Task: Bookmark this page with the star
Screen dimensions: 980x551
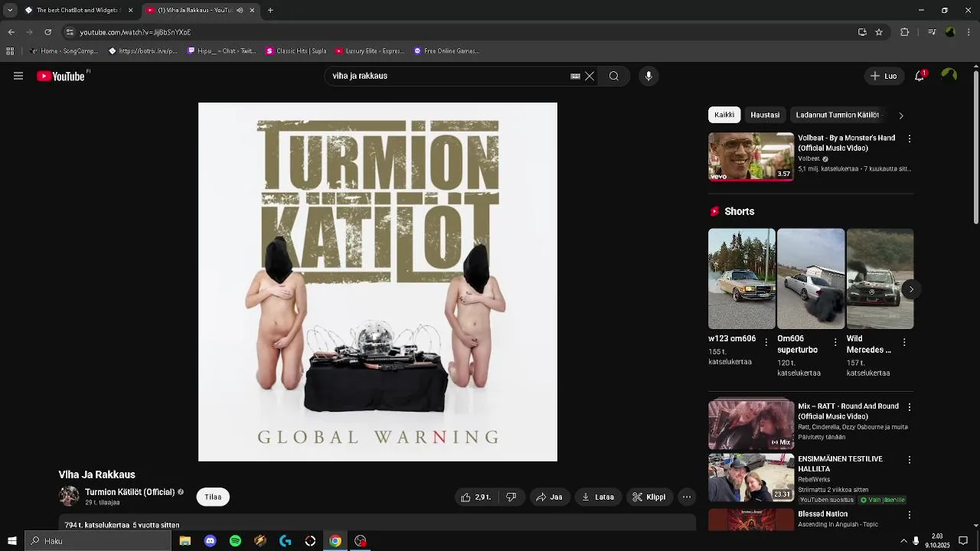Action: (x=879, y=32)
